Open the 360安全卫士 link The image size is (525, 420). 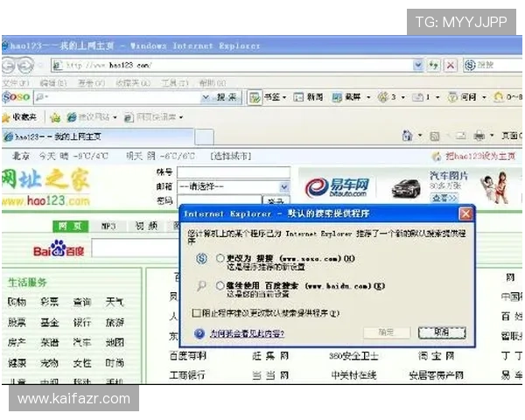pos(353,356)
